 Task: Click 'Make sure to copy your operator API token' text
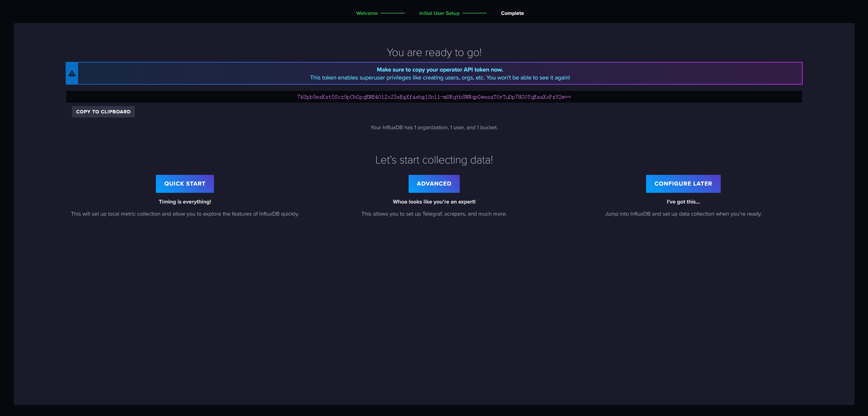click(440, 70)
